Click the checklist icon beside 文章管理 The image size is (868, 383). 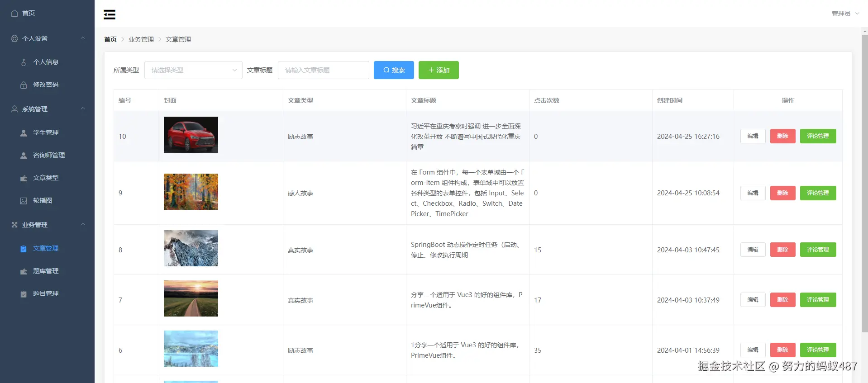24,248
